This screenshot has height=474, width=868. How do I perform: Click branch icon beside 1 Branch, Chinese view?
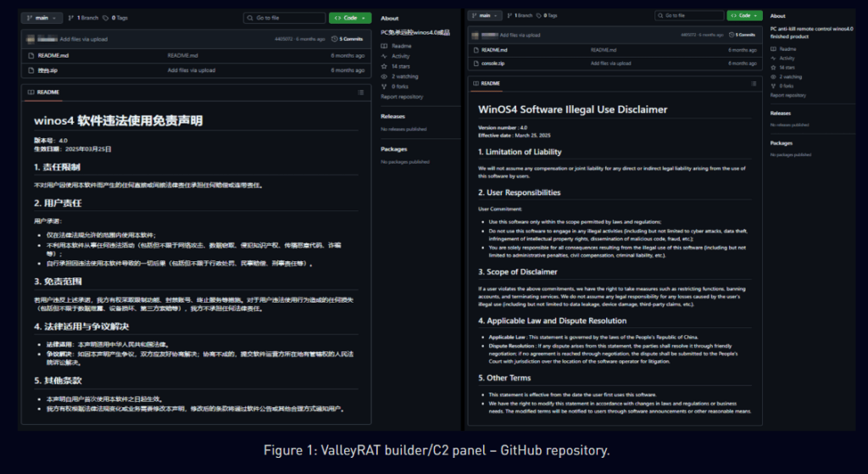pos(71,18)
